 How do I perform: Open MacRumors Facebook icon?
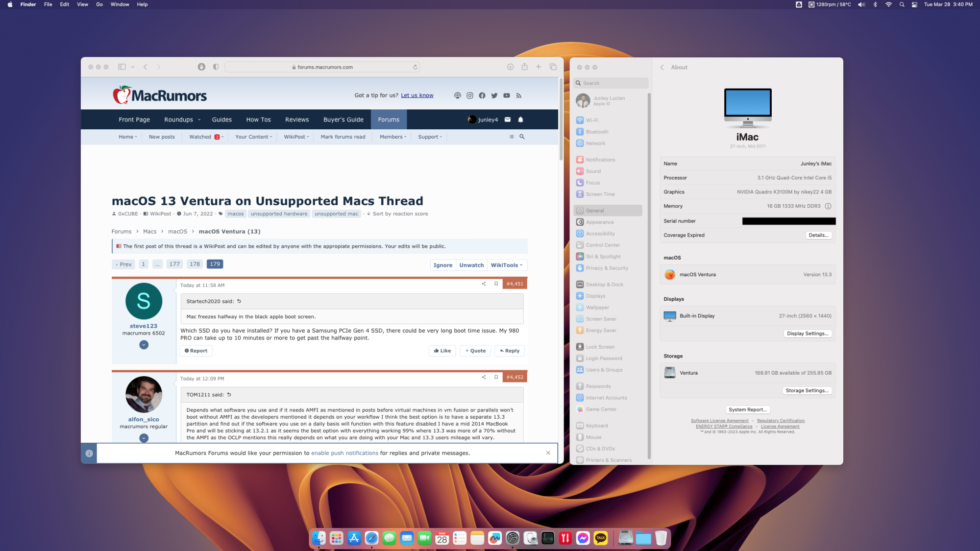tap(482, 96)
